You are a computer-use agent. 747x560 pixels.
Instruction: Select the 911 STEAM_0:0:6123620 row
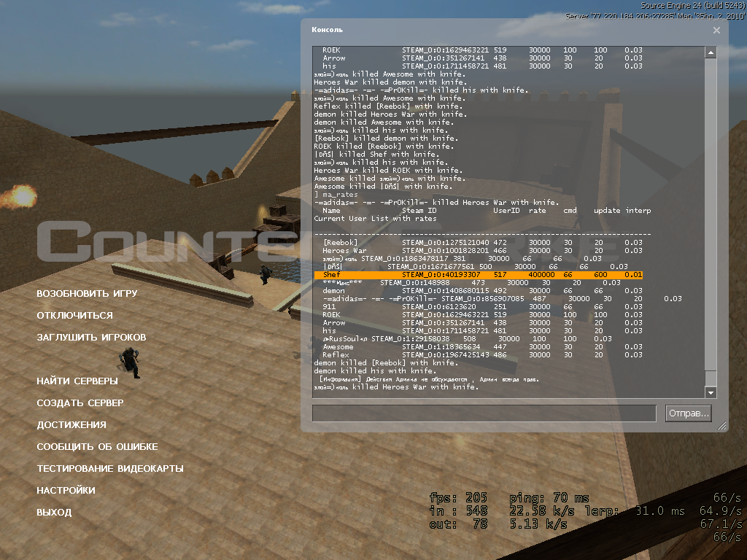482,307
